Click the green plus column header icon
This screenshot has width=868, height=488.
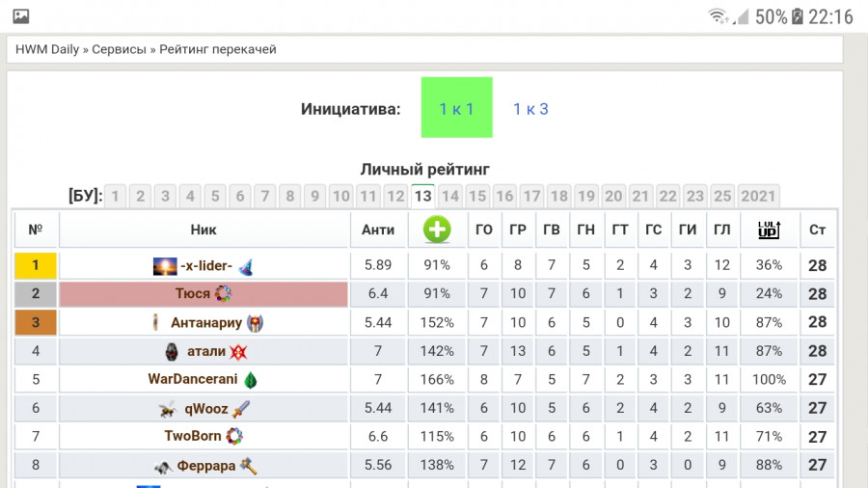tap(437, 230)
